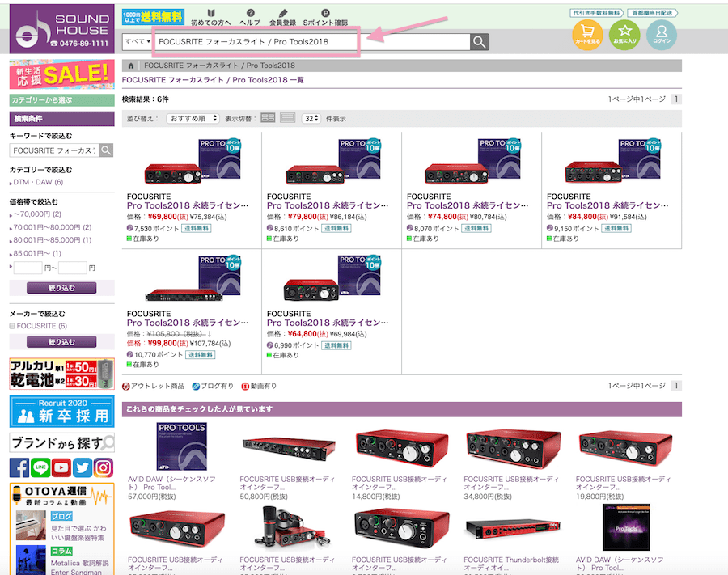
Task: Open the ¥79,800 Pro Tools2018 product
Action: (x=328, y=205)
